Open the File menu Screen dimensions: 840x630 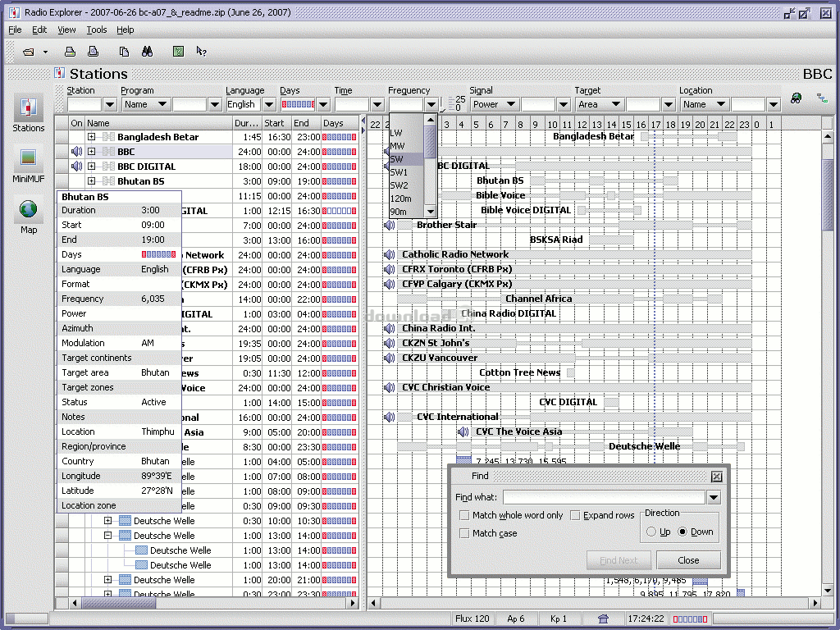click(x=15, y=30)
